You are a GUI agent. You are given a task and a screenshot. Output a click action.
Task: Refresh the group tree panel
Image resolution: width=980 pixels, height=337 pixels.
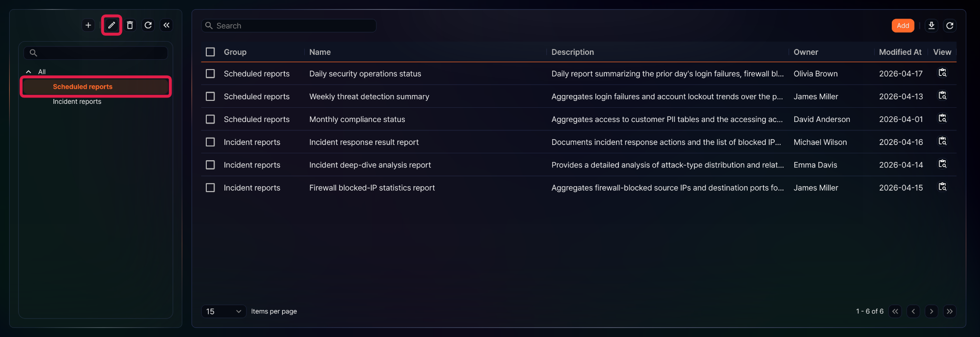pos(148,25)
